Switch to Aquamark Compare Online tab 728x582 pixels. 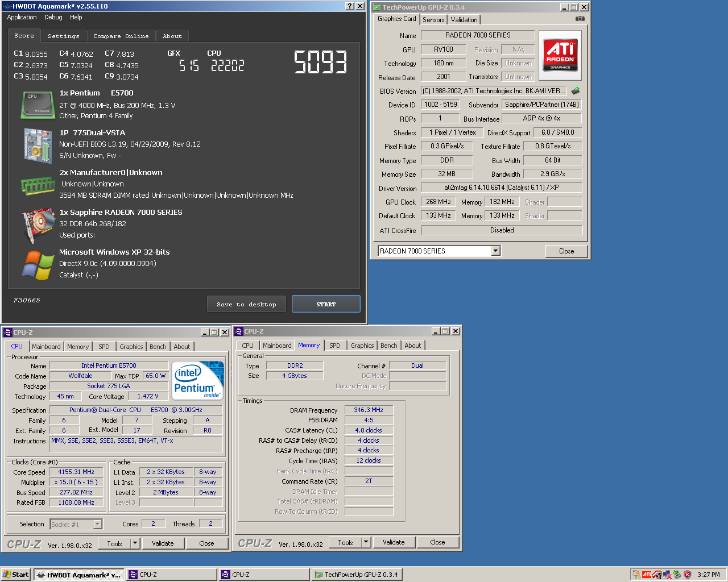[x=121, y=36]
